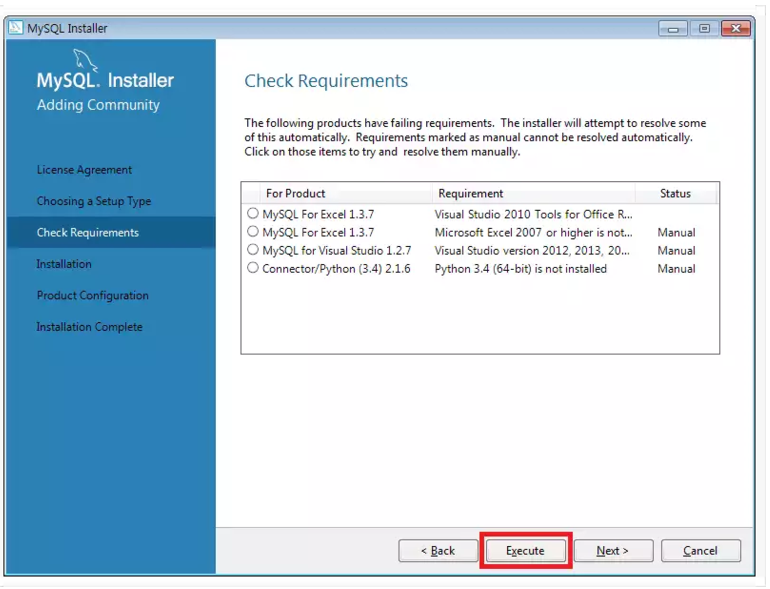Image resolution: width=770 pixels, height=589 pixels.
Task: Click Manual status for Connector/Python row
Action: pos(676,269)
